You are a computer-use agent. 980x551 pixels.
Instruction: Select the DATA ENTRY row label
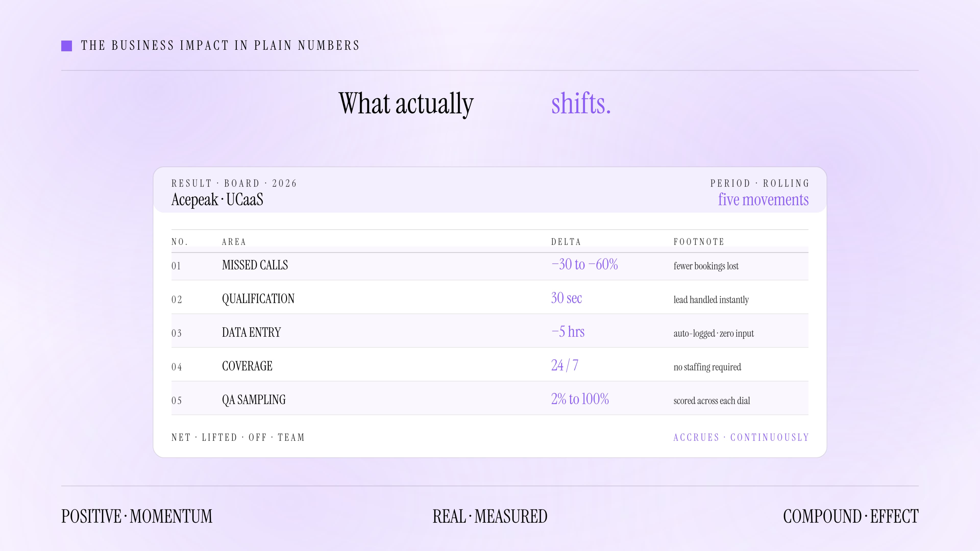click(x=251, y=332)
